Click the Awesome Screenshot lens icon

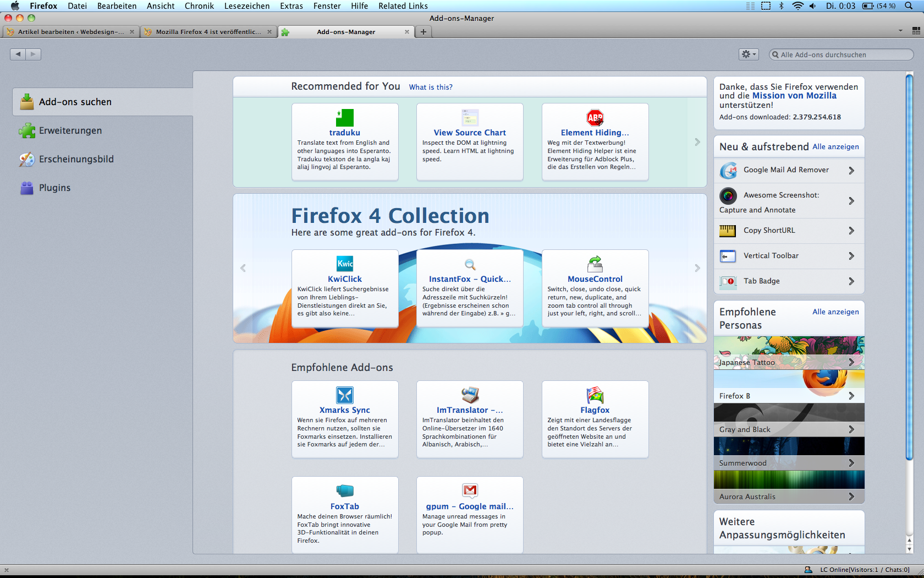pyautogui.click(x=728, y=195)
